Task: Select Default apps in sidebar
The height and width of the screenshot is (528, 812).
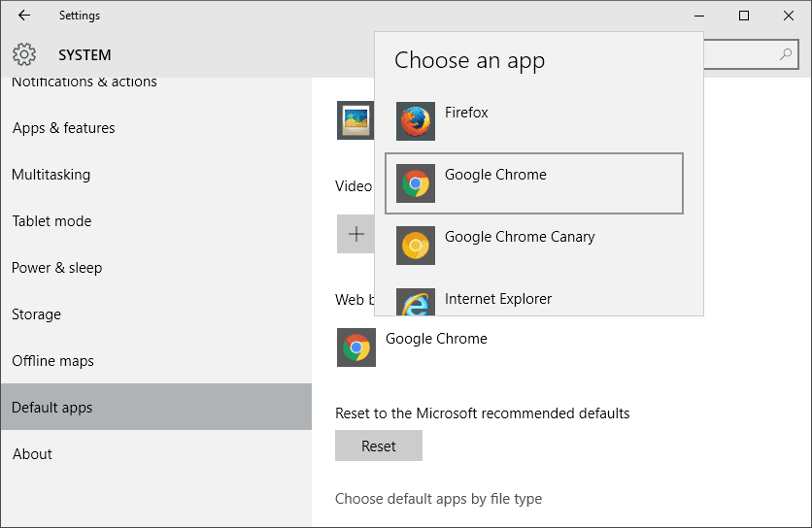Action: (155, 407)
